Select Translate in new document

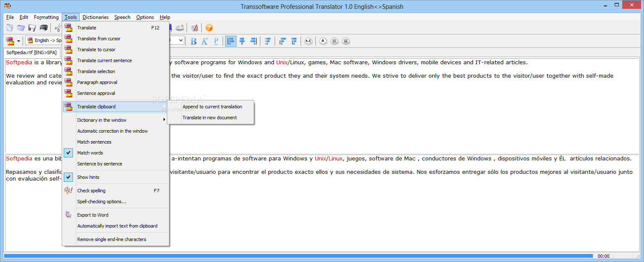210,118
